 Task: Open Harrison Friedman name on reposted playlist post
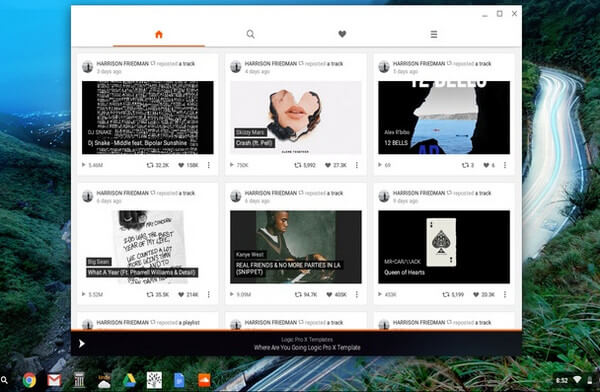(122, 322)
